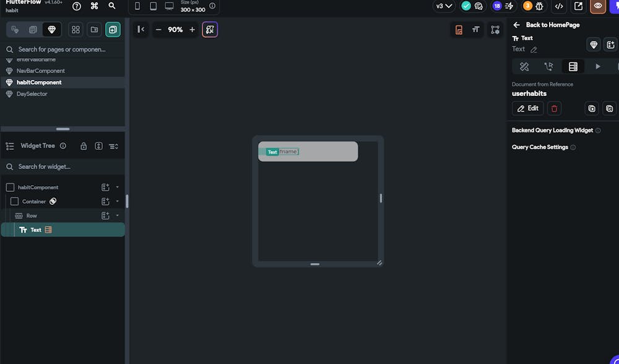Screen dimensions: 619x364
Task: Toggle the text size preview icon
Action: tap(475, 30)
